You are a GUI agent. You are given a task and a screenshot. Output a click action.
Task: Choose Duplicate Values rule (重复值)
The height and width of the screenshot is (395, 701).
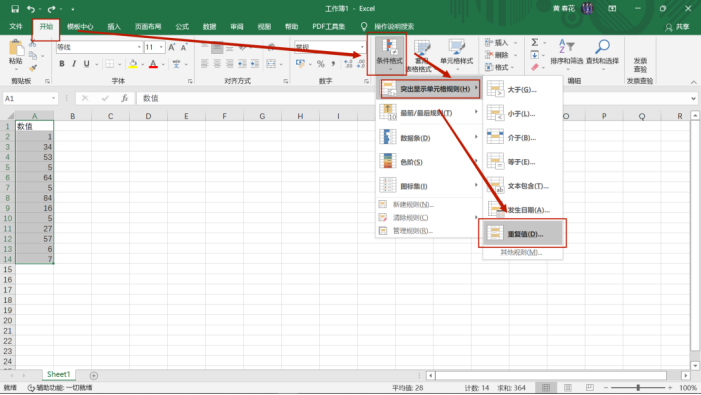(522, 233)
